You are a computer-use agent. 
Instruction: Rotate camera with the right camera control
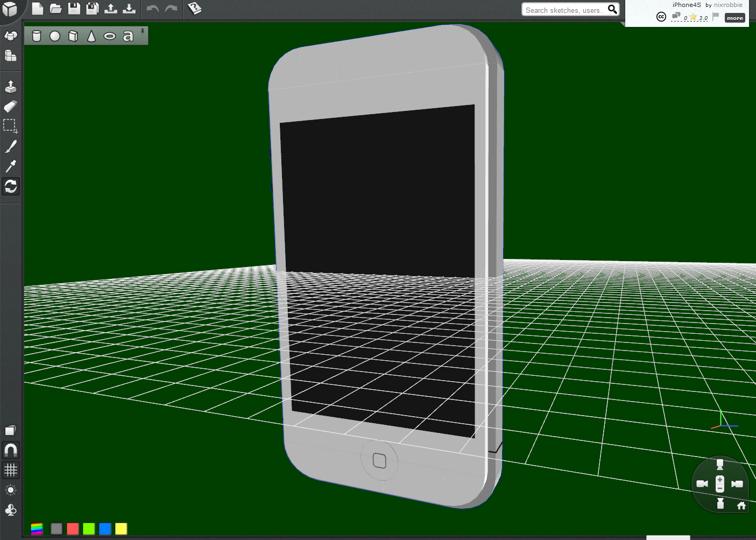[737, 483]
